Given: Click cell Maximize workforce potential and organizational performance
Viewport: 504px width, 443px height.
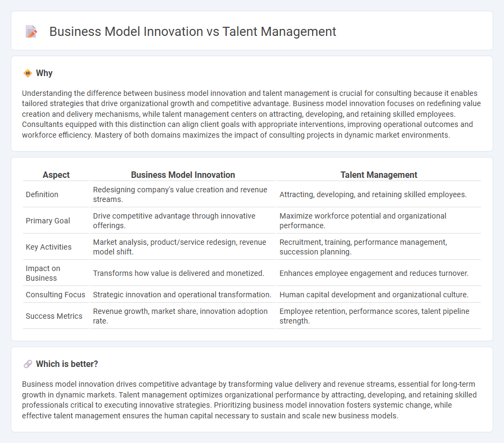Looking at the screenshot, I should (x=379, y=221).
